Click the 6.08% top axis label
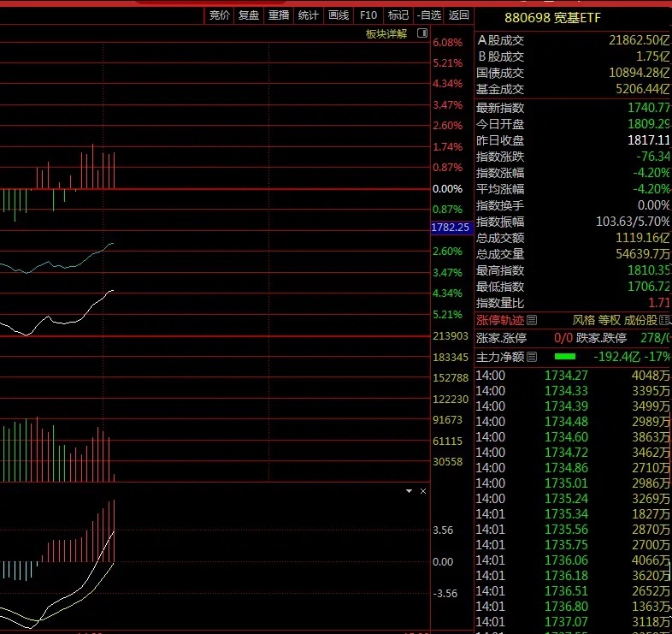 click(447, 43)
